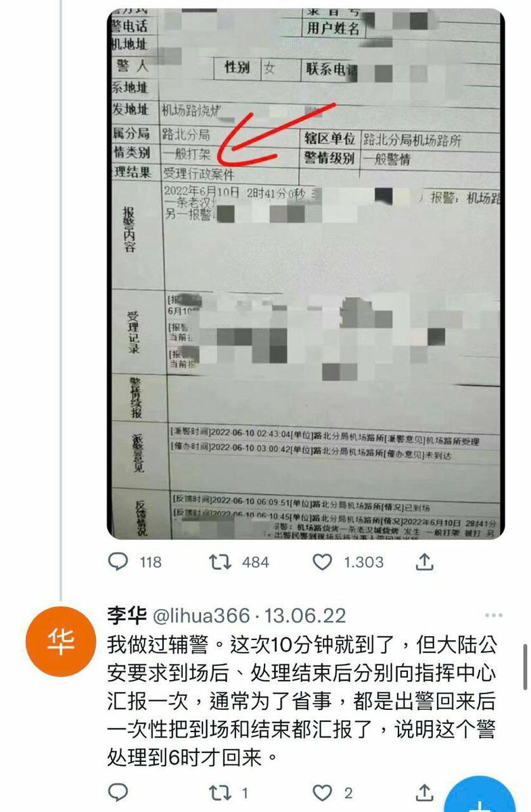Like the tweet with 1.303 likes
The image size is (531, 812).
tap(323, 562)
